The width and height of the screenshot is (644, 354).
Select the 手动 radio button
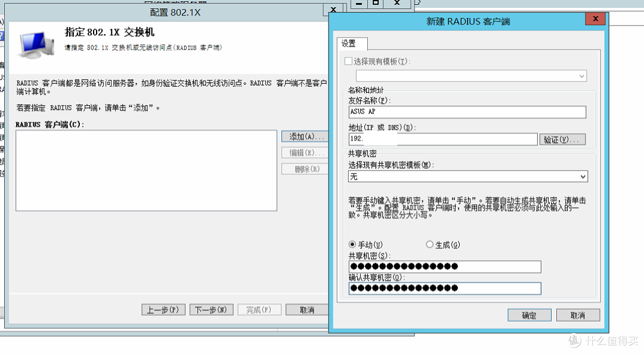coord(352,244)
